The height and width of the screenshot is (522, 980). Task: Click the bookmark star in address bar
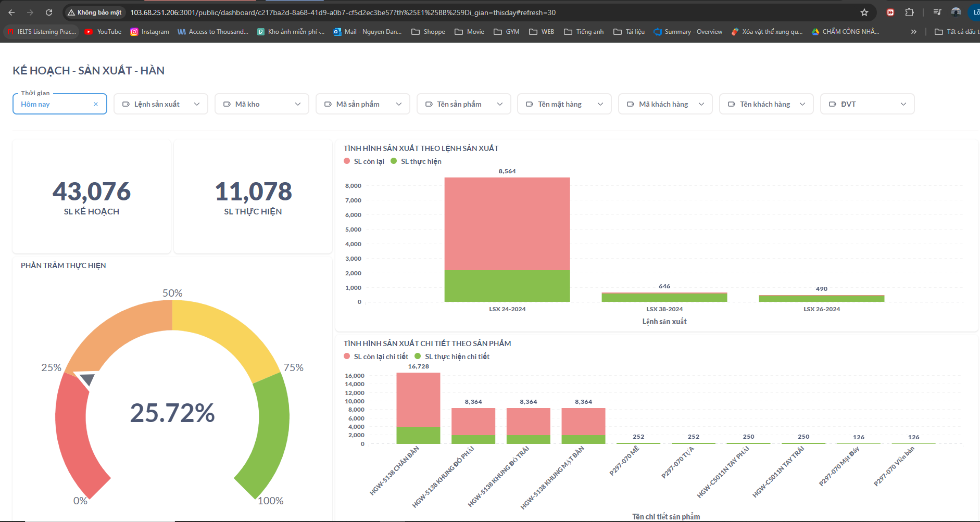(864, 12)
